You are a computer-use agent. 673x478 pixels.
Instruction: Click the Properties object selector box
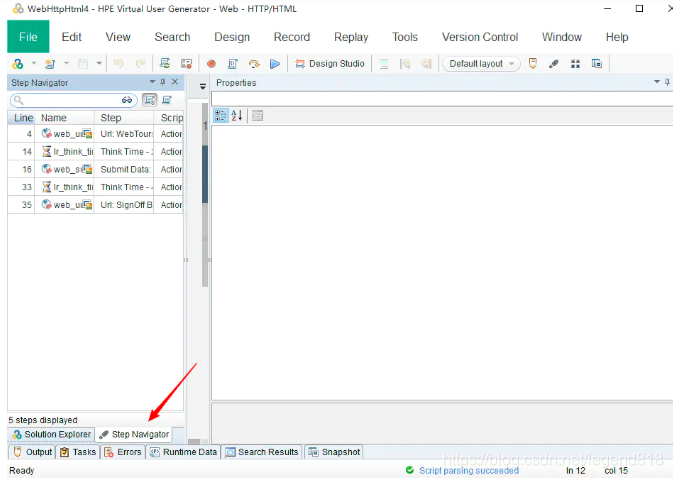pos(442,99)
